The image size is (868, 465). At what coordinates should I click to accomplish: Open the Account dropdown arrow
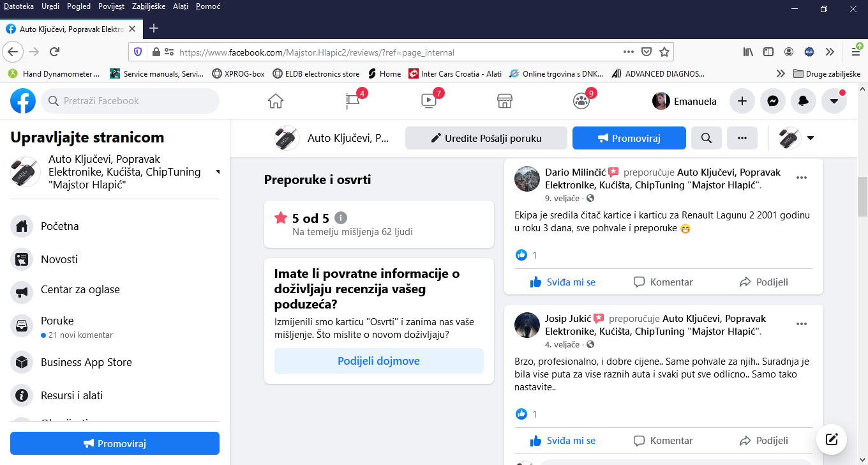pyautogui.click(x=834, y=101)
